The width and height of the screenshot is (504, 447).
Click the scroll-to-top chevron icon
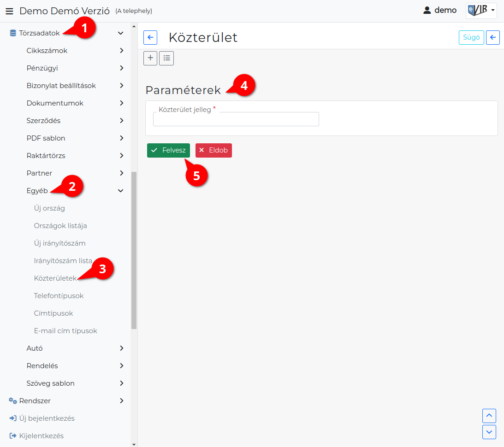tap(489, 416)
